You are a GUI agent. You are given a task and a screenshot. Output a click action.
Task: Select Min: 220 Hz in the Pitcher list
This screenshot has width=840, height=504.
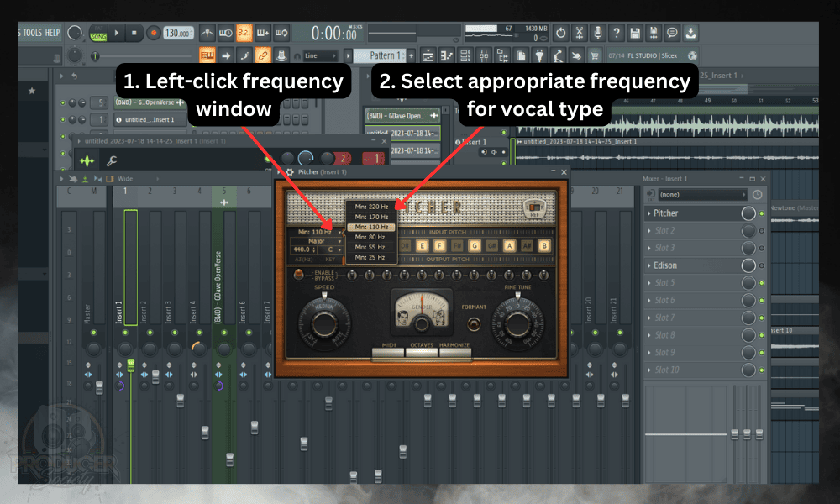pyautogui.click(x=371, y=207)
